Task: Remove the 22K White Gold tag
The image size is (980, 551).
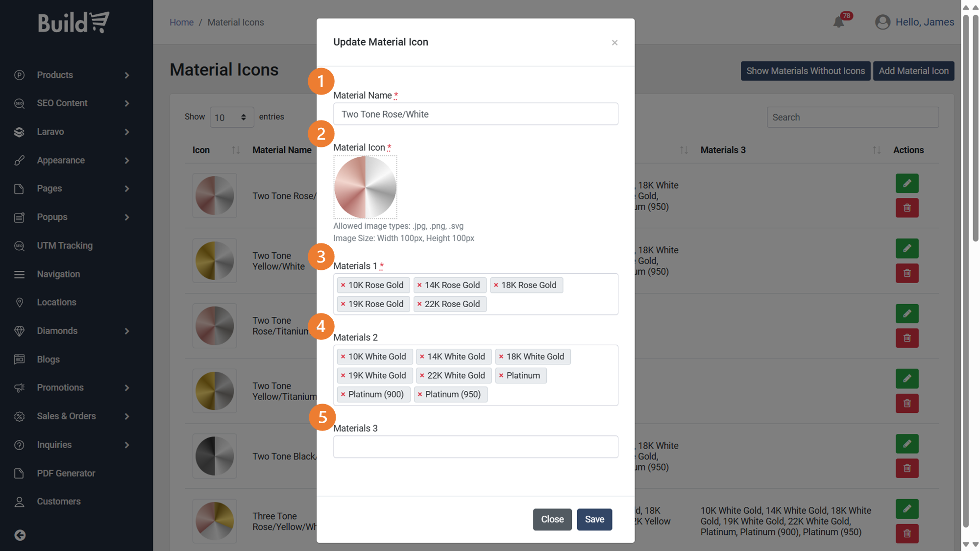Action: (422, 376)
